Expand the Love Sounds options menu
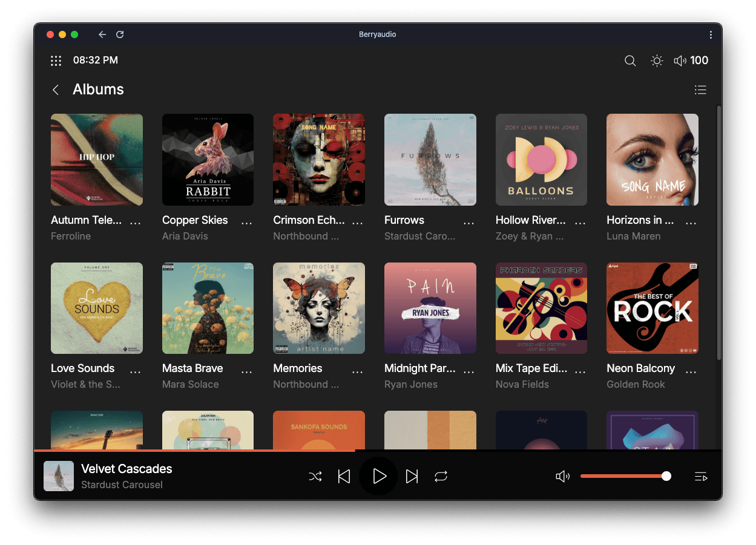The height and width of the screenshot is (545, 756). point(136,371)
